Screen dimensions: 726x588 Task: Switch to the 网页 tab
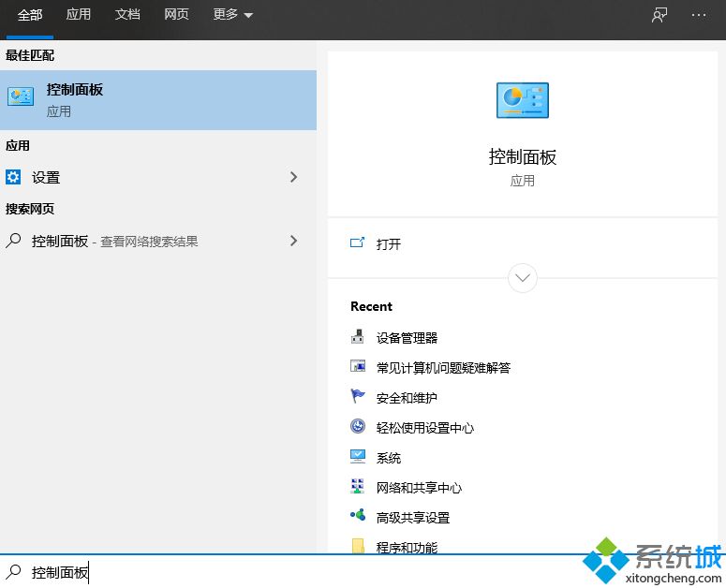point(176,14)
